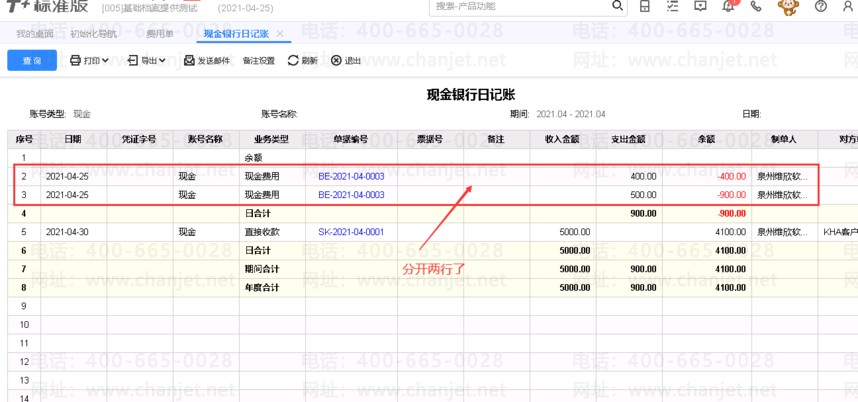858x402 pixels.
Task: Open 备注设置 remark settings
Action: pos(259,61)
